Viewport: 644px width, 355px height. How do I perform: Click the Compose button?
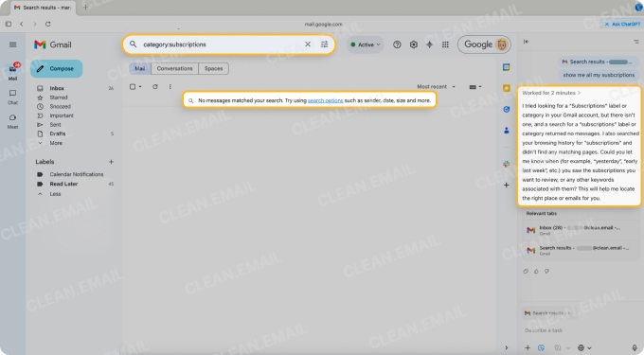[56, 68]
